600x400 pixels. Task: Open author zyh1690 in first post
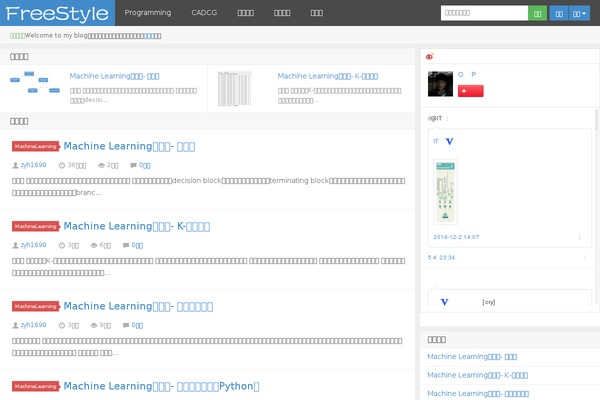point(33,165)
